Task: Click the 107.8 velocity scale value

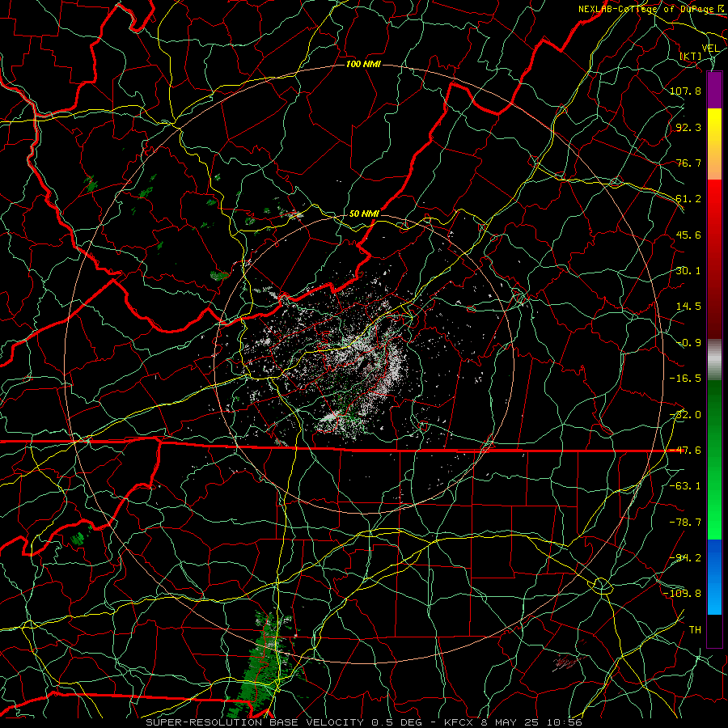Action: pyautogui.click(x=685, y=91)
